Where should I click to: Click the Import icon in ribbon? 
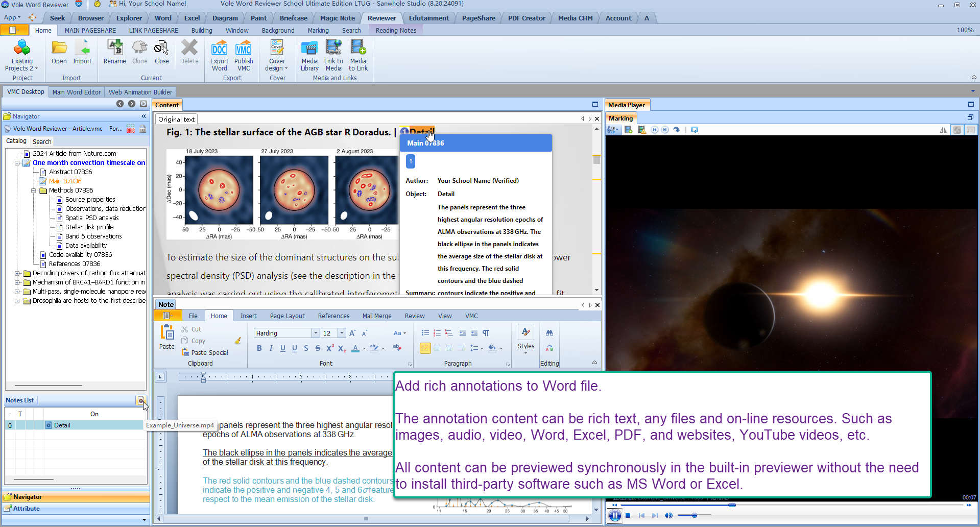[x=82, y=52]
